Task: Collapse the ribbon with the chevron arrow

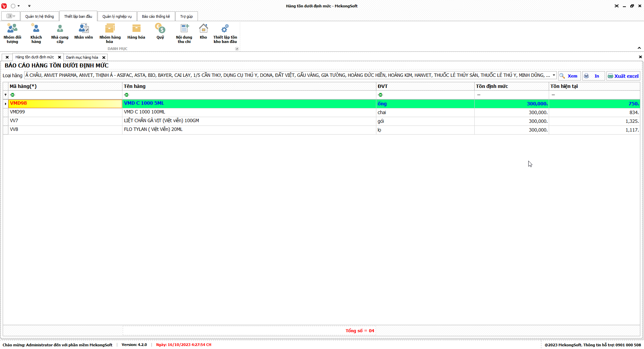Action: tap(639, 48)
